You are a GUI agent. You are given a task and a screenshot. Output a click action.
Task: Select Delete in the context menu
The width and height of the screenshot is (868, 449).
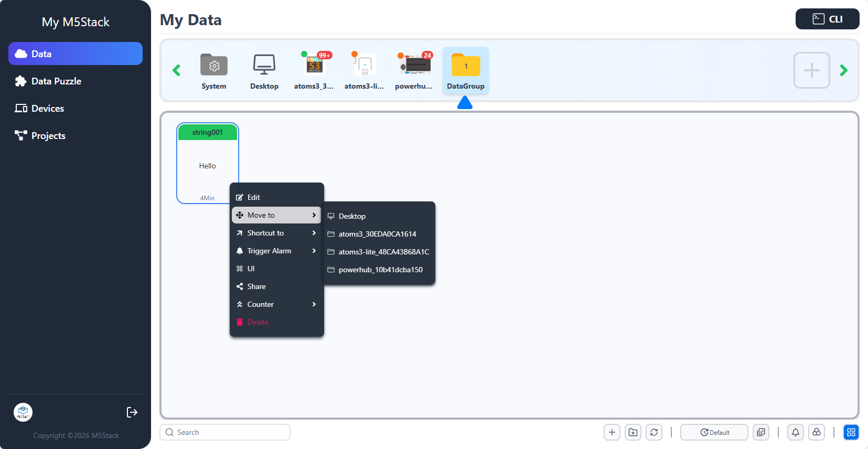[x=258, y=322]
